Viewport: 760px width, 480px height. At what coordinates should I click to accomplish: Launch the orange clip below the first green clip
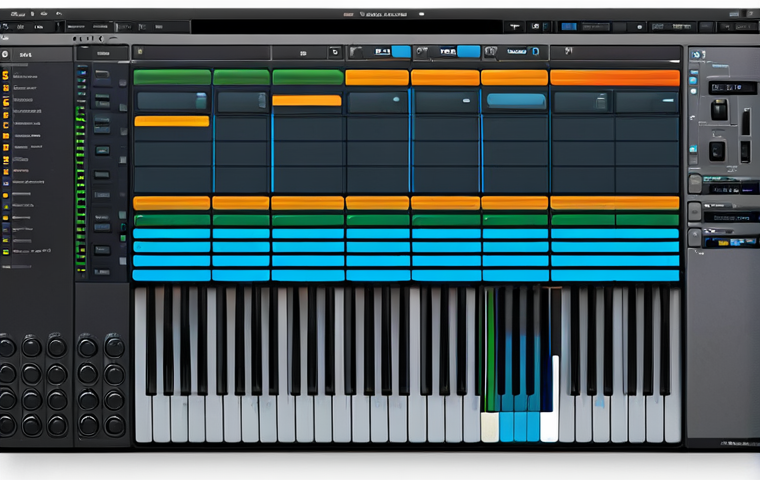click(172, 121)
